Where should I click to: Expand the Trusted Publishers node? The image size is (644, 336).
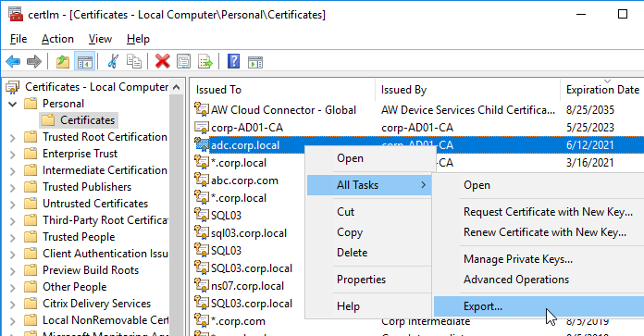13,187
